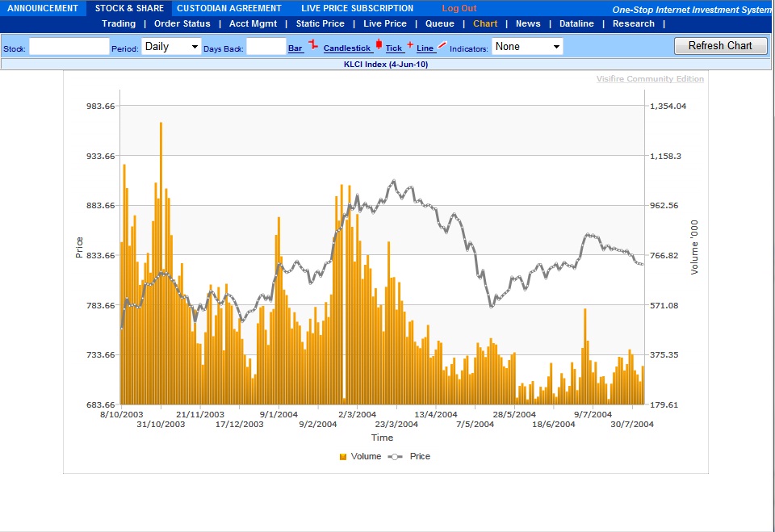
Task: Click the Time axis title
Action: [382, 438]
